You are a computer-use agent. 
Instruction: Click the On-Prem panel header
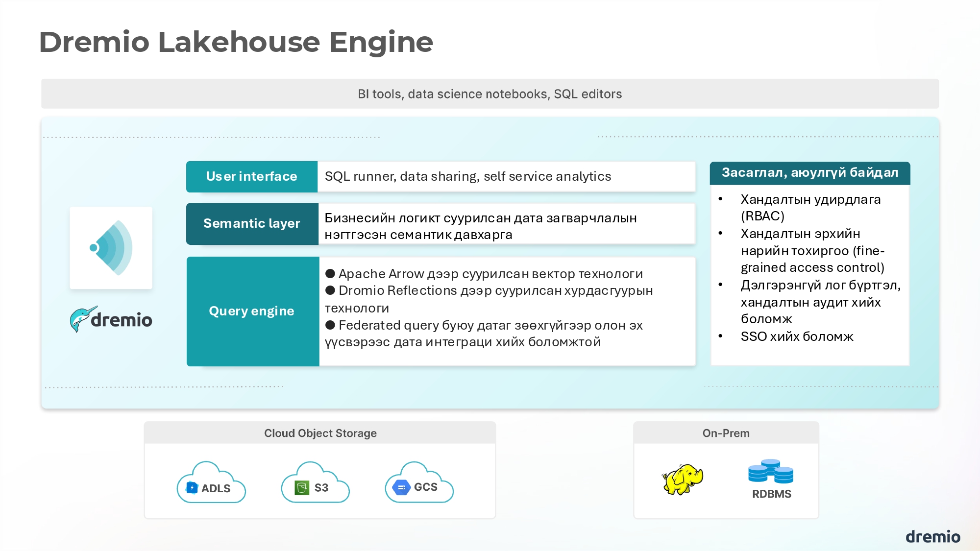(x=726, y=433)
